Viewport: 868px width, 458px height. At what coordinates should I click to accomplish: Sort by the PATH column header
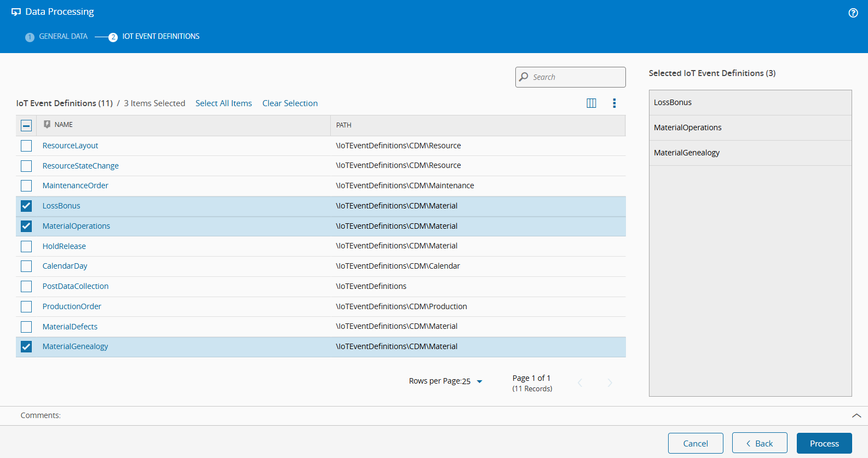coord(344,125)
